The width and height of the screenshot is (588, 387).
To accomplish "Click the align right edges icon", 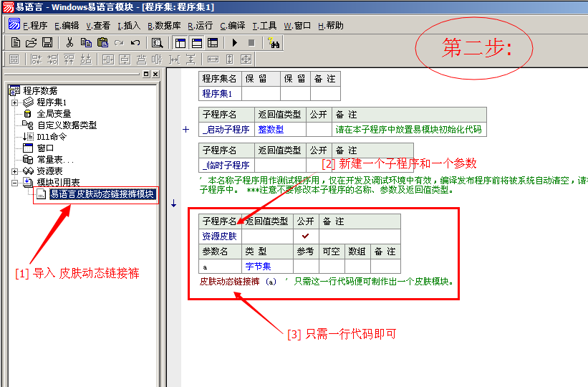I will (x=52, y=59).
